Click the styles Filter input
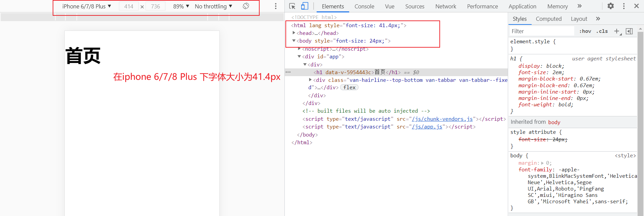The height and width of the screenshot is (216, 644). coord(541,31)
